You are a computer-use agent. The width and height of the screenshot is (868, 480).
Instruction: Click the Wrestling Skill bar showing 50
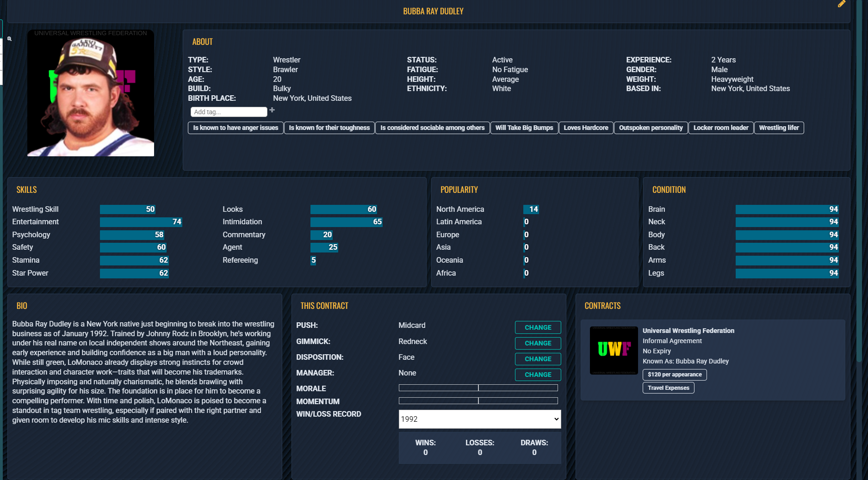pyautogui.click(x=128, y=209)
